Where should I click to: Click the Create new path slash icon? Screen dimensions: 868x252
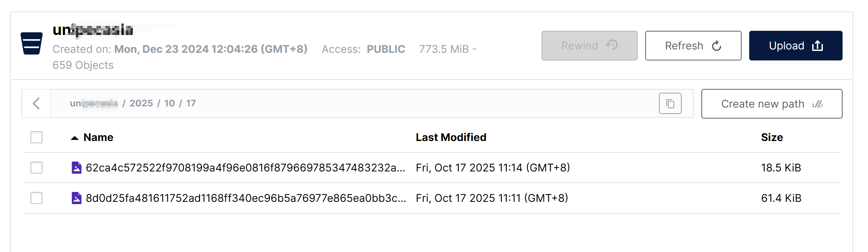[818, 104]
